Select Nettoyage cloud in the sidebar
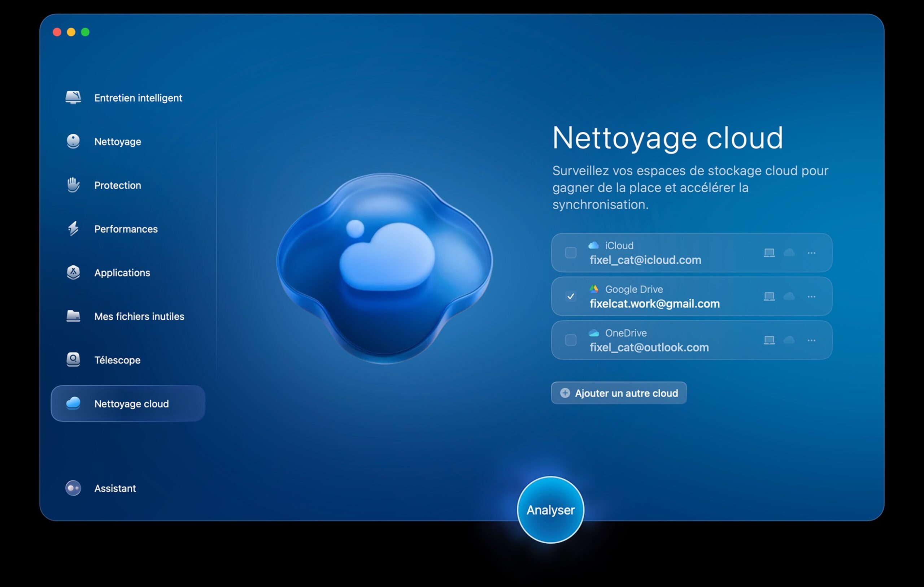This screenshot has height=587, width=924. (x=128, y=403)
